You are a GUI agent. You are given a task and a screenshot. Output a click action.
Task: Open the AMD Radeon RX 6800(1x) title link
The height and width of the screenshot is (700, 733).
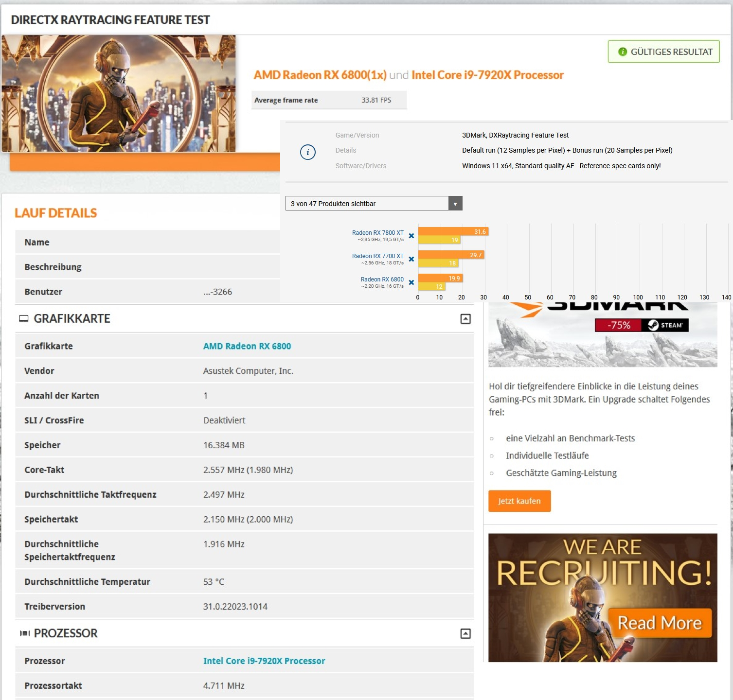(320, 75)
